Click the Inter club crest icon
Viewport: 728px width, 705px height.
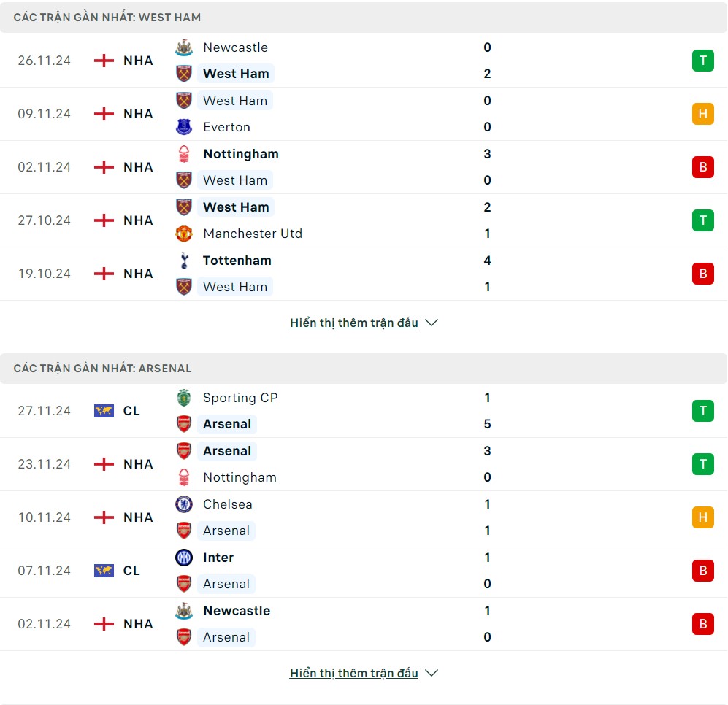[184, 558]
